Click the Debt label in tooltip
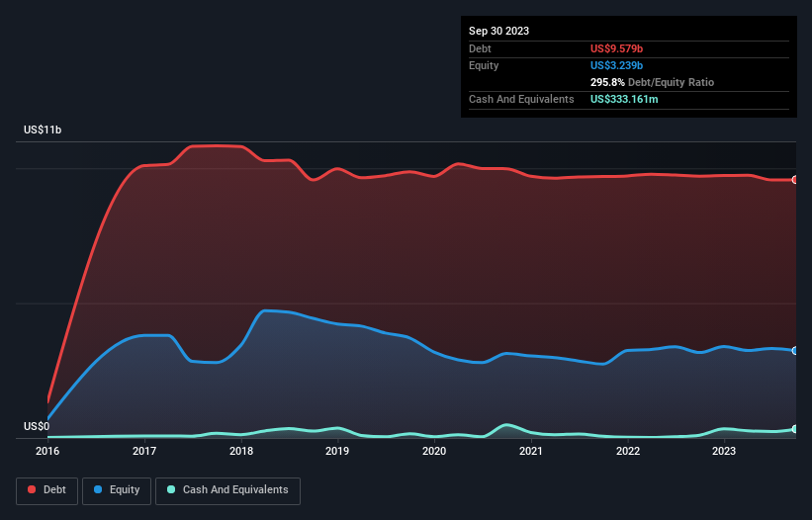Image resolution: width=812 pixels, height=520 pixels. point(480,48)
